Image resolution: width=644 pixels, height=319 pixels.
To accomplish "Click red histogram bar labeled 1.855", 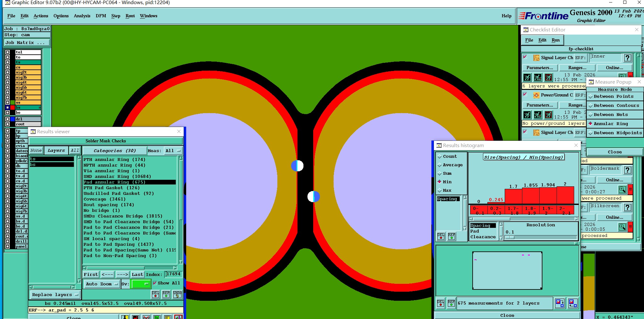I will [x=531, y=196].
